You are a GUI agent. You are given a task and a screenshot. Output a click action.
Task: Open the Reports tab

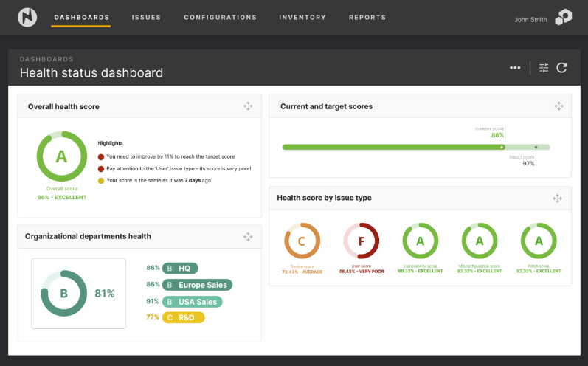(x=367, y=17)
